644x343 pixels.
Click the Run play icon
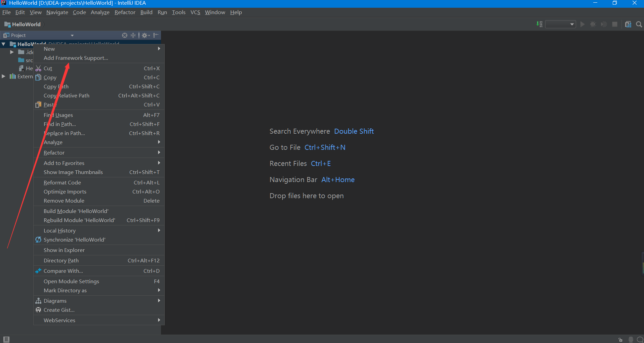582,24
